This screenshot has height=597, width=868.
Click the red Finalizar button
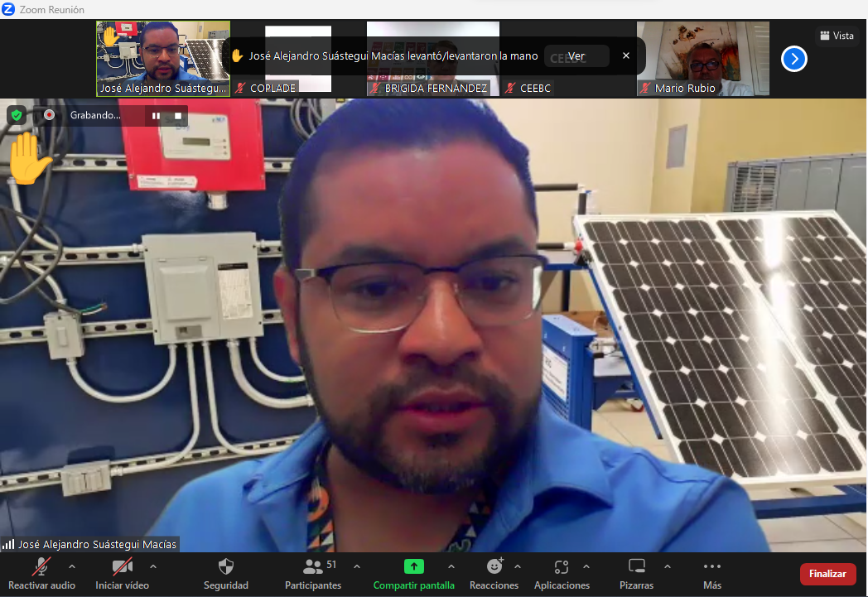827,574
